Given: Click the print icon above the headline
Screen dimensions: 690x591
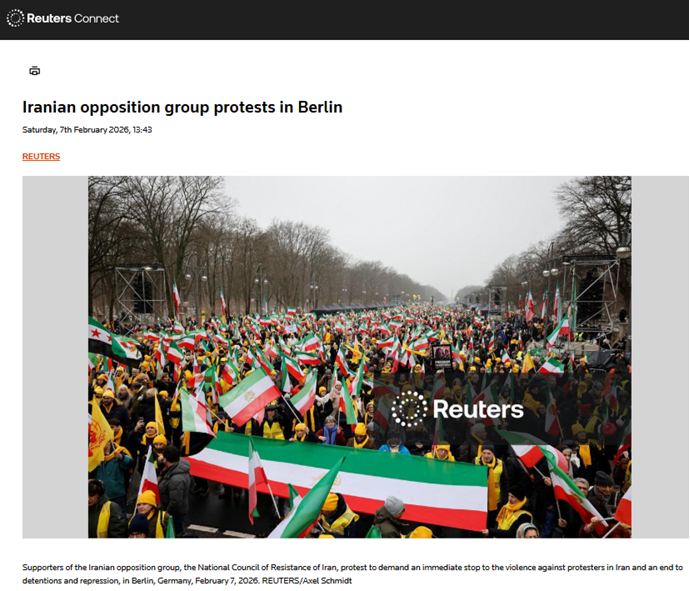Looking at the screenshot, I should pos(35,70).
